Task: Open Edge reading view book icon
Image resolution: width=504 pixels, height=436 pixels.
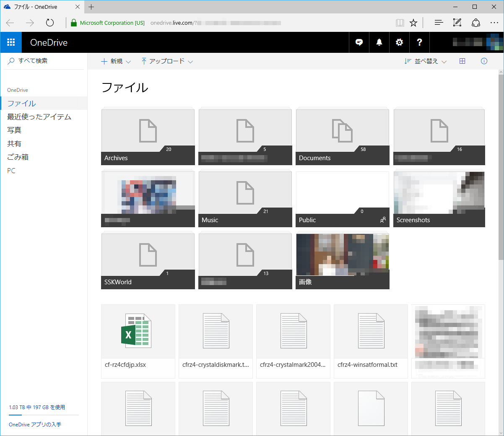Action: click(x=400, y=23)
